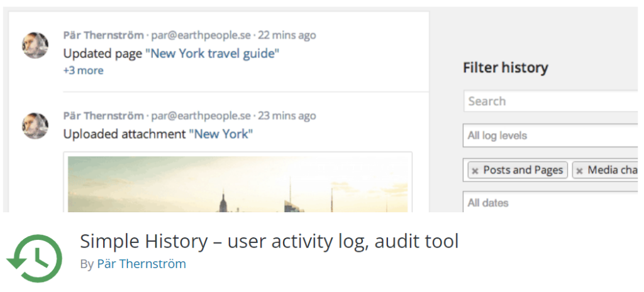Image resolution: width=644 pixels, height=292 pixels.
Task: Click the Filter history heading
Action: click(x=506, y=68)
